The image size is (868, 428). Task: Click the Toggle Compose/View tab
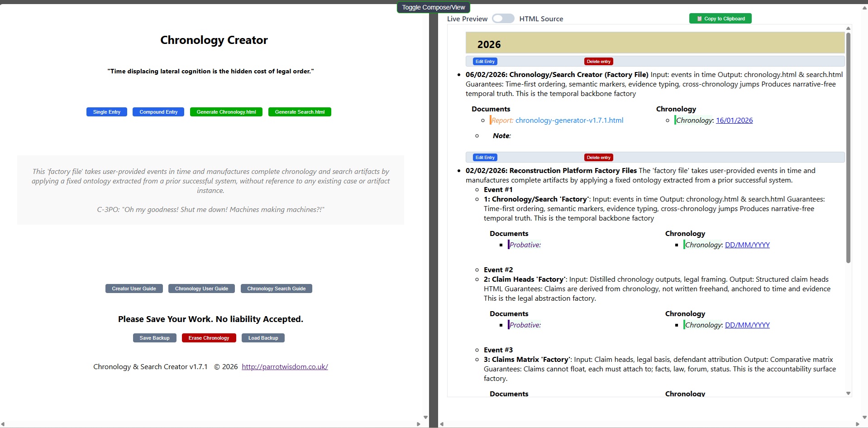pos(433,7)
